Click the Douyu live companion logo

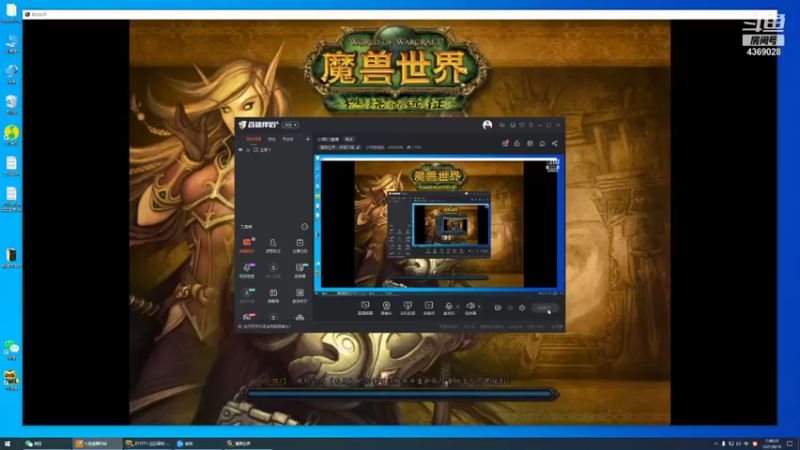pos(259,125)
